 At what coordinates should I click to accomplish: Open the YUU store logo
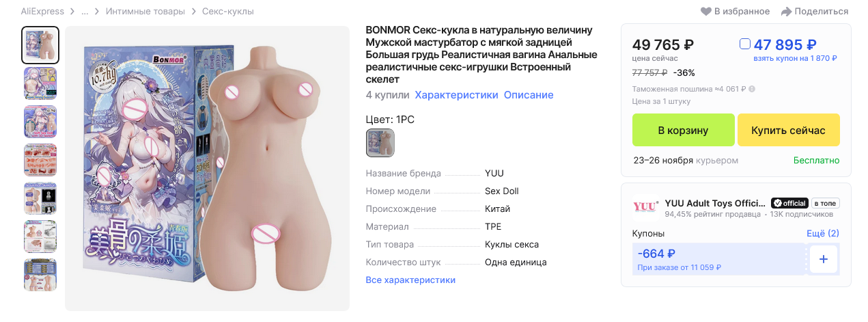pyautogui.click(x=646, y=206)
